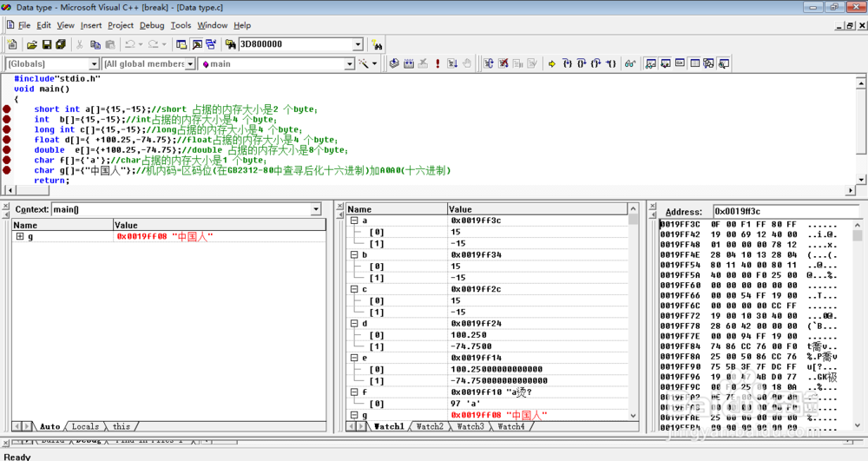The width and height of the screenshot is (868, 461).
Task: Switch to the Locals tab
Action: [85, 426]
